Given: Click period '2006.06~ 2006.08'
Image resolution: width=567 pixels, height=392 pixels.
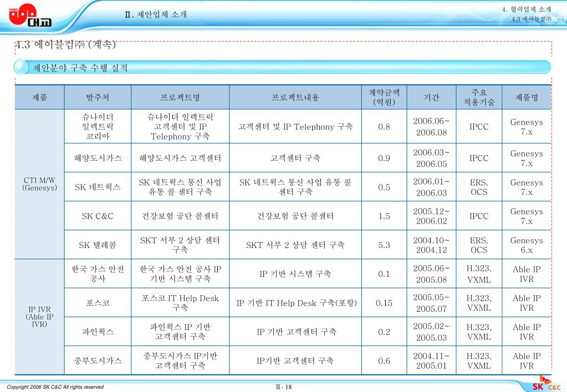Looking at the screenshot, I should click(431, 126).
